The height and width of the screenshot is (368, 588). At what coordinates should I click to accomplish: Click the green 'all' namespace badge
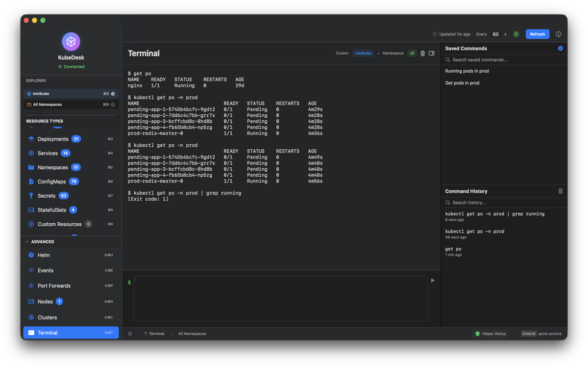412,53
